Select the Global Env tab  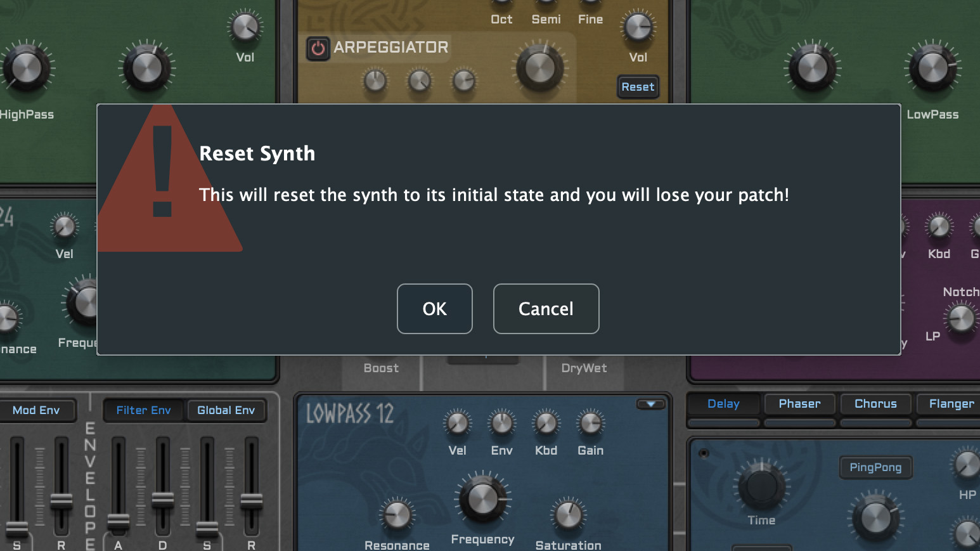[x=226, y=410]
